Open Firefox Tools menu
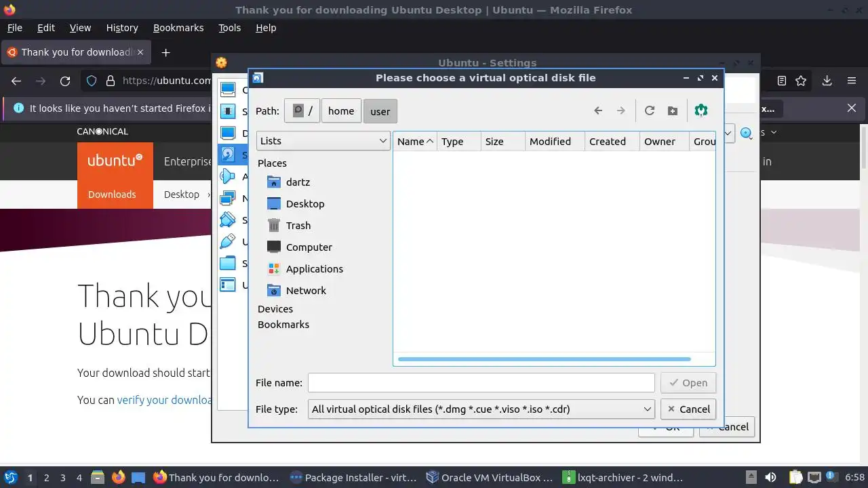868x488 pixels. coord(229,28)
